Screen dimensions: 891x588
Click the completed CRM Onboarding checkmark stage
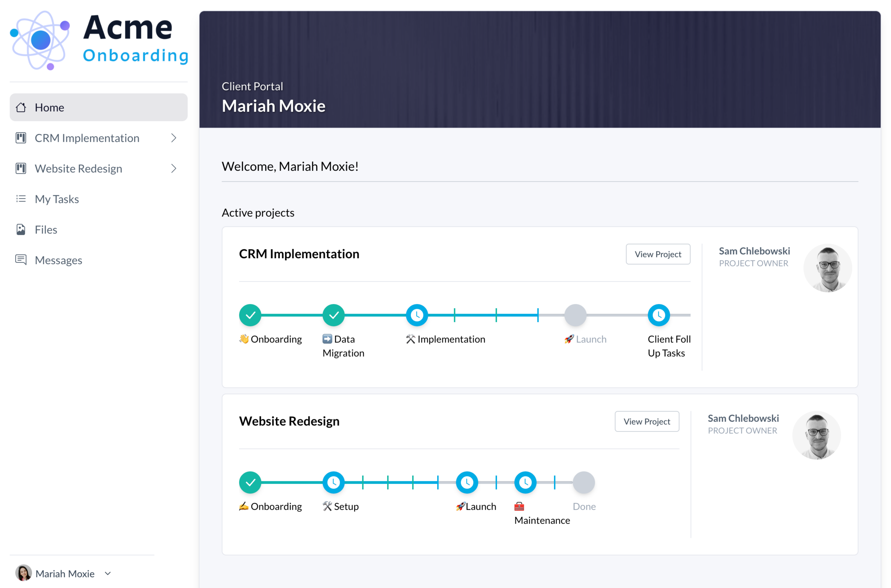click(250, 315)
